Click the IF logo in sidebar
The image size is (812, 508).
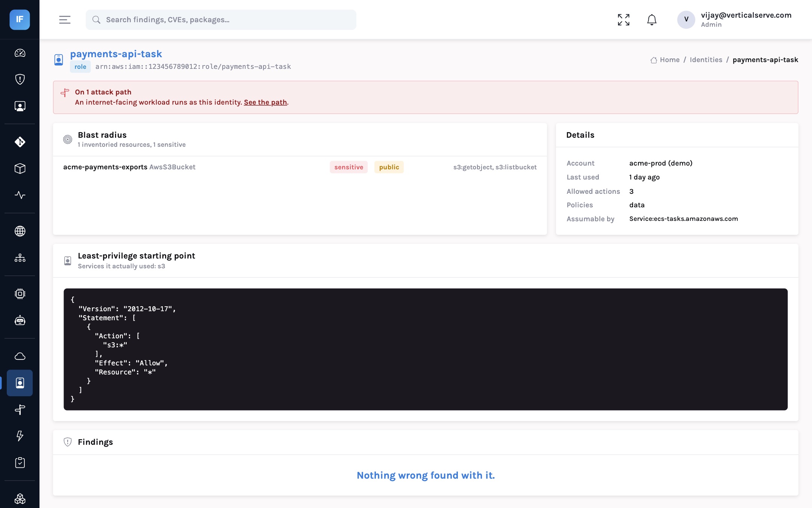point(20,20)
